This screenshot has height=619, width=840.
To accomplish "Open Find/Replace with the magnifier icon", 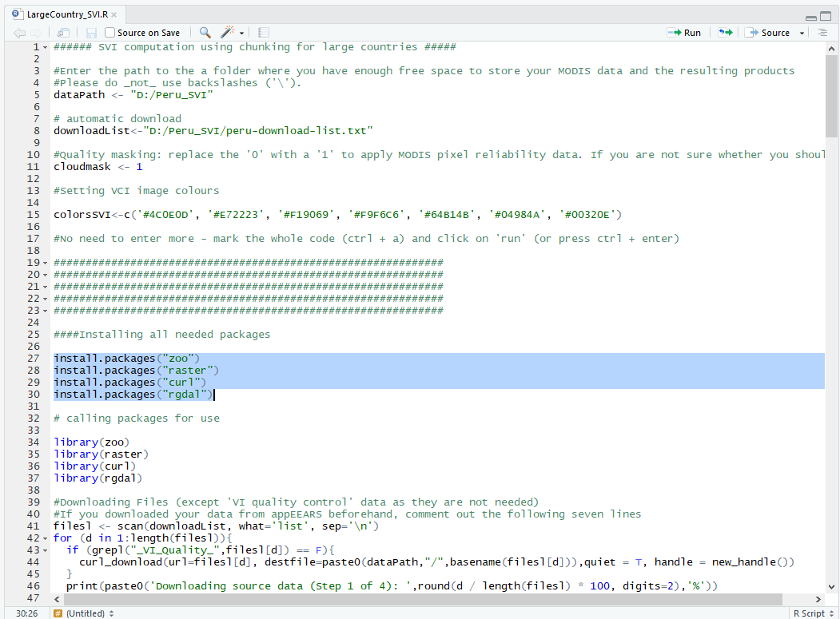I will [205, 33].
